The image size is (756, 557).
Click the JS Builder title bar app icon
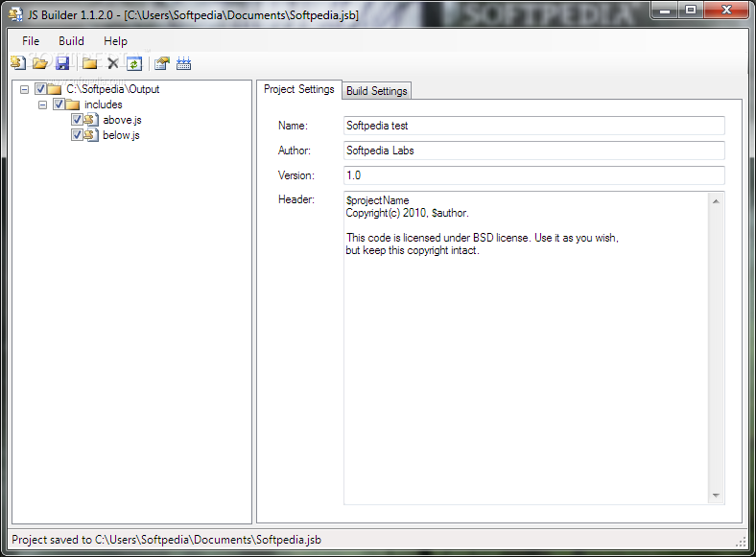coord(15,14)
